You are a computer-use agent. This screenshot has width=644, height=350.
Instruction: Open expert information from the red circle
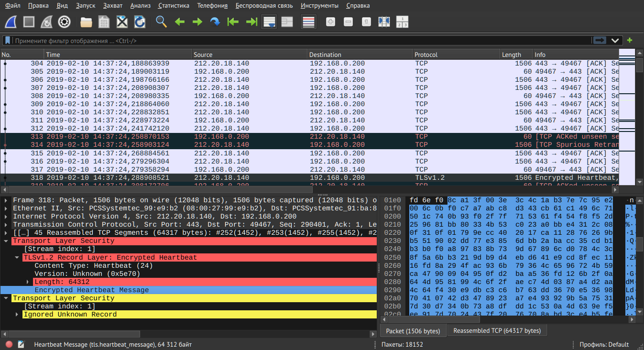click(9, 344)
